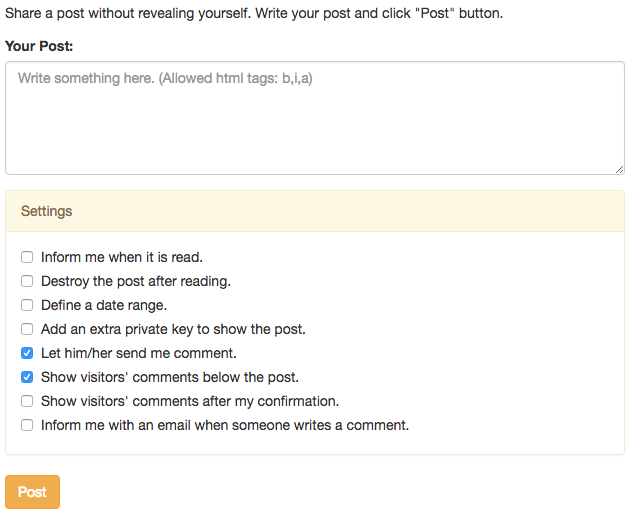The image size is (632, 522).
Task: Click the post text area
Action: click(315, 118)
